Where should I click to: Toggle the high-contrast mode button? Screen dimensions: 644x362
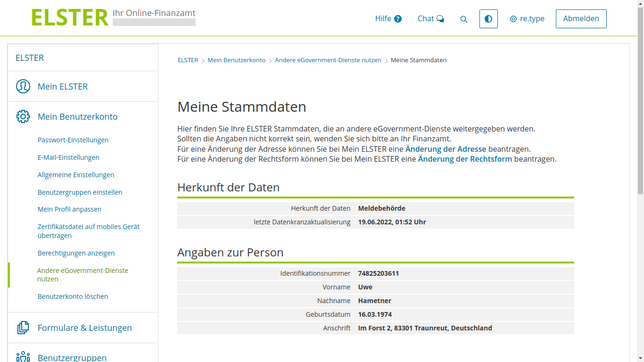pyautogui.click(x=488, y=19)
